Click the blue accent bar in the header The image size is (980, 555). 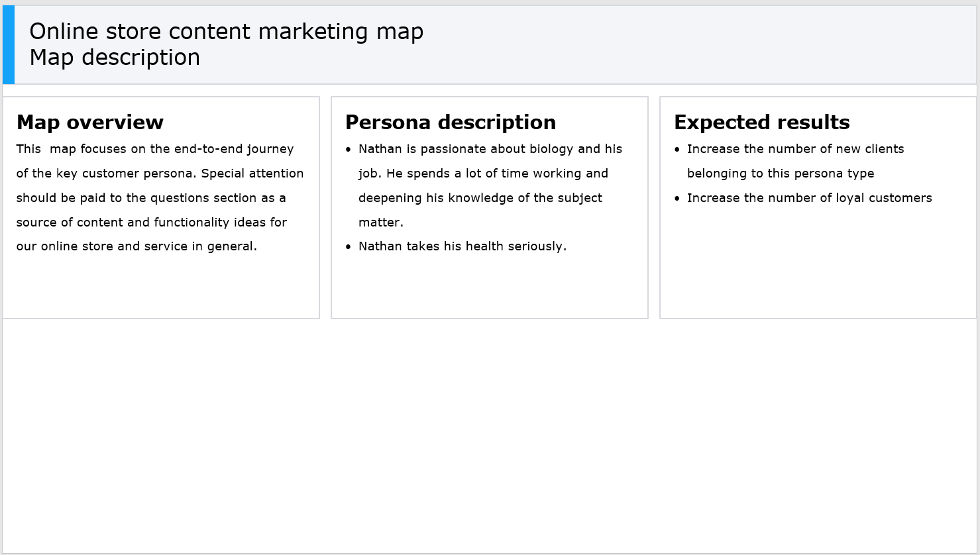click(9, 45)
